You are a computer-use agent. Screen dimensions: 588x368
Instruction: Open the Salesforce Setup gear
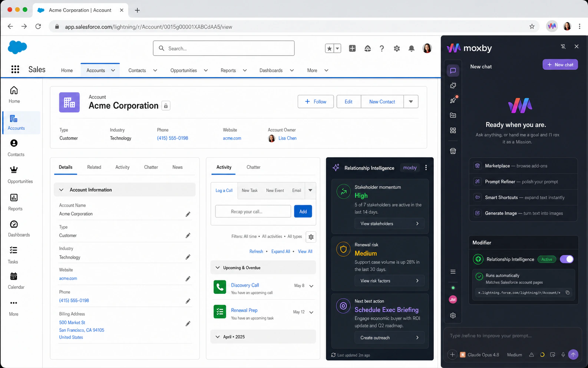coord(397,49)
